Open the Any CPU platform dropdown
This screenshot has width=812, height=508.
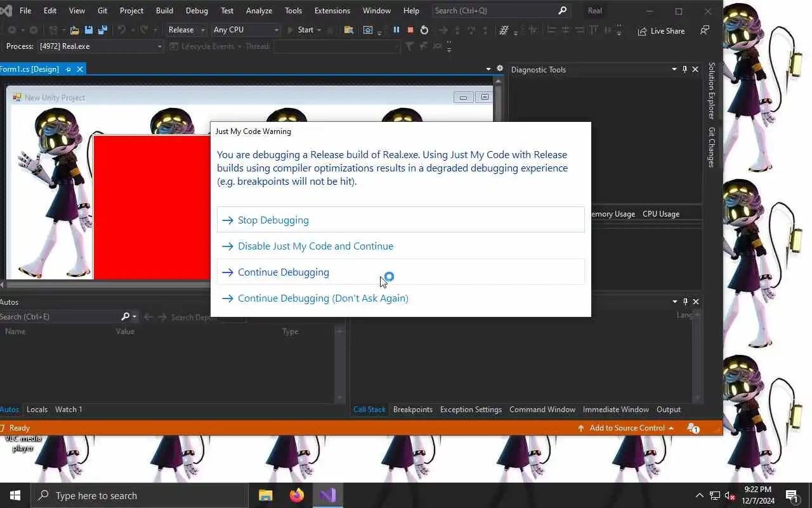click(246, 30)
